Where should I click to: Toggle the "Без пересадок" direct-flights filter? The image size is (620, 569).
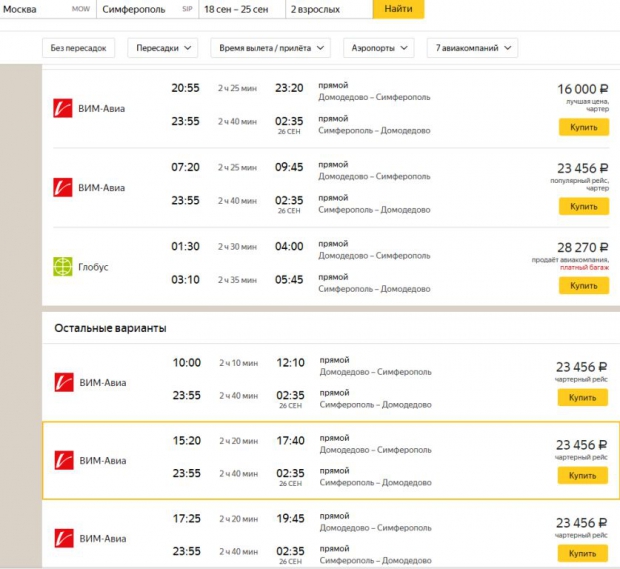tap(79, 48)
